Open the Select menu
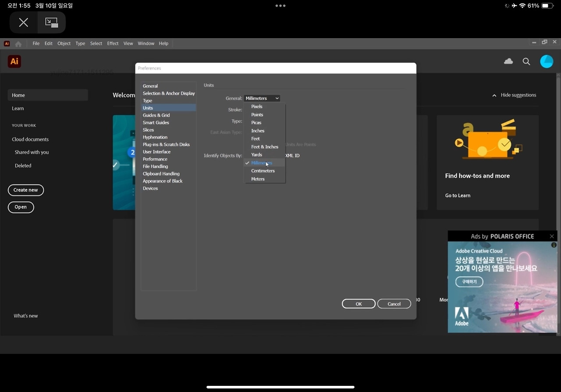Viewport: 561px width, 392px height. pos(96,43)
